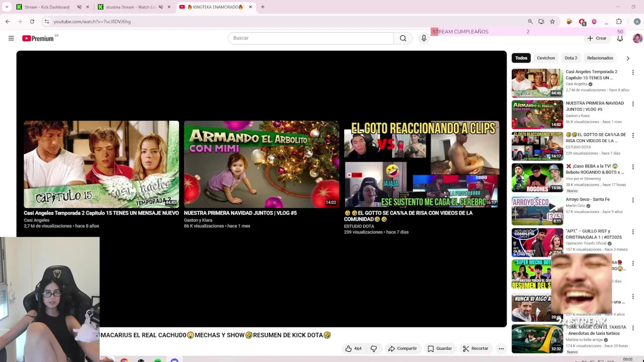Screen dimensions: 644x362
Task: Open options menu for sidebar Taxista video
Action: 633,328
